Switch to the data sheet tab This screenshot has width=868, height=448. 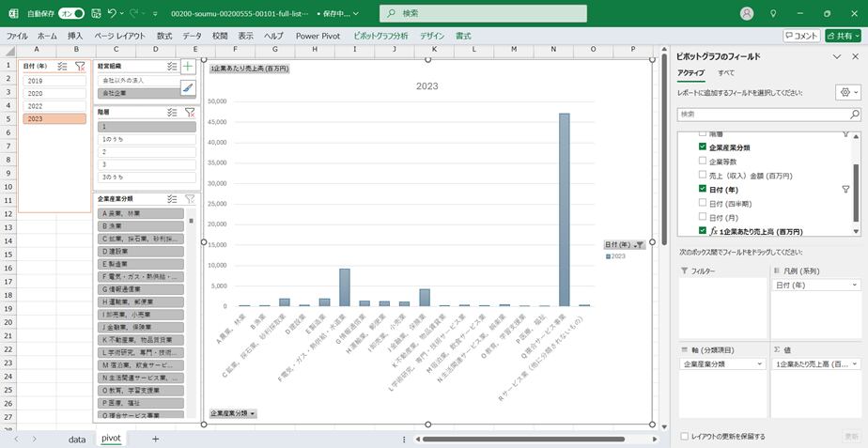[77, 439]
